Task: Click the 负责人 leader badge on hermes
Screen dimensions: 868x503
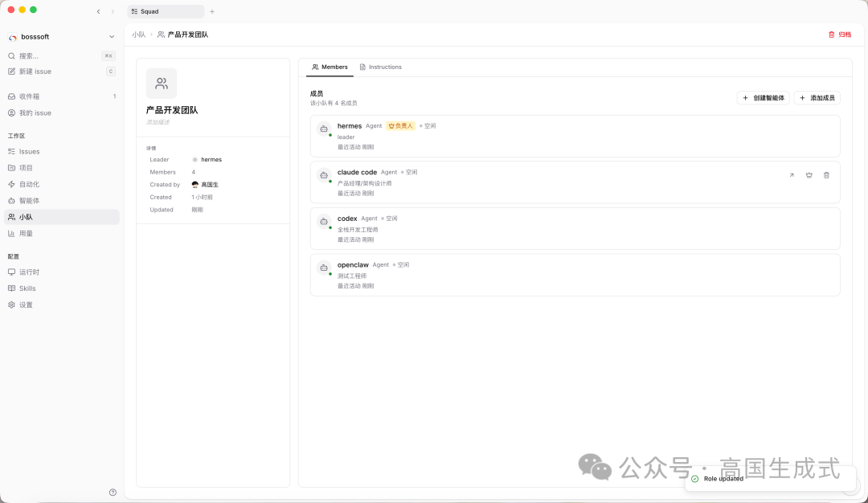Action: tap(400, 126)
